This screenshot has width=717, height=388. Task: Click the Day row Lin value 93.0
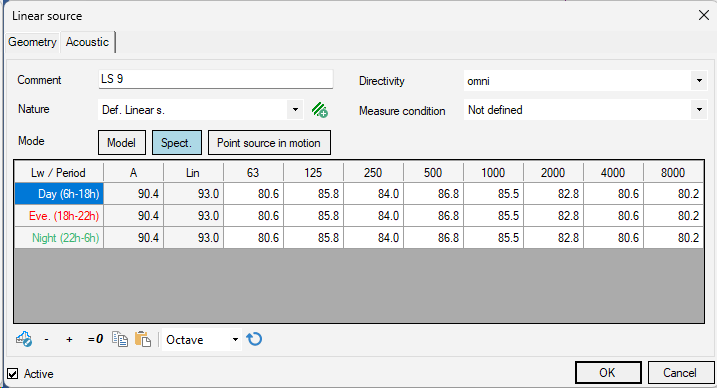click(x=193, y=194)
